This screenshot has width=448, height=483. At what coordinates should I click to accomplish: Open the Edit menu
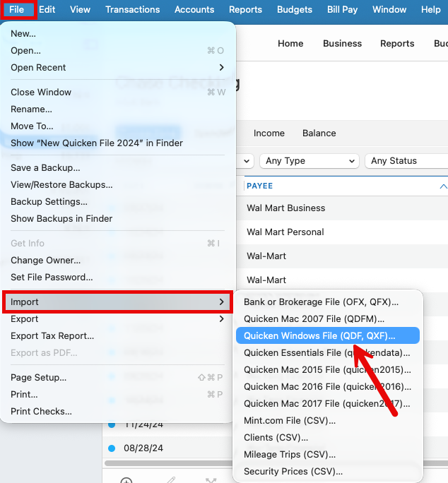[47, 10]
